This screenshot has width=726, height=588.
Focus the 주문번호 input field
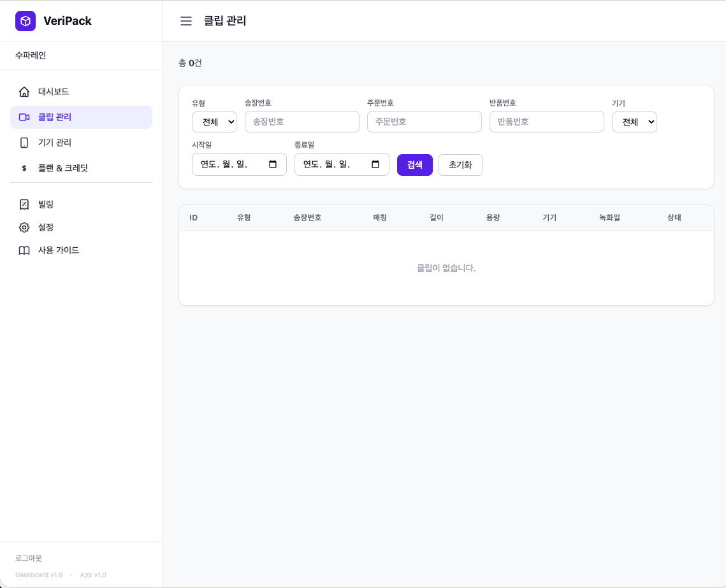(x=424, y=122)
